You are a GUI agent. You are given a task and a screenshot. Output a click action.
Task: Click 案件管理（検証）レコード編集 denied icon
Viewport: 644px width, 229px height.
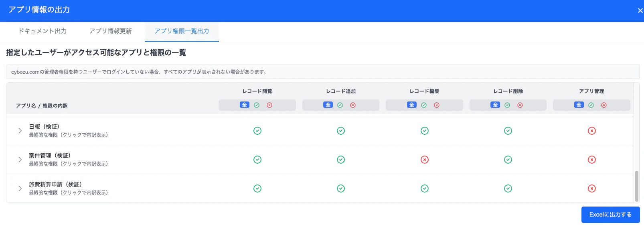click(x=425, y=160)
